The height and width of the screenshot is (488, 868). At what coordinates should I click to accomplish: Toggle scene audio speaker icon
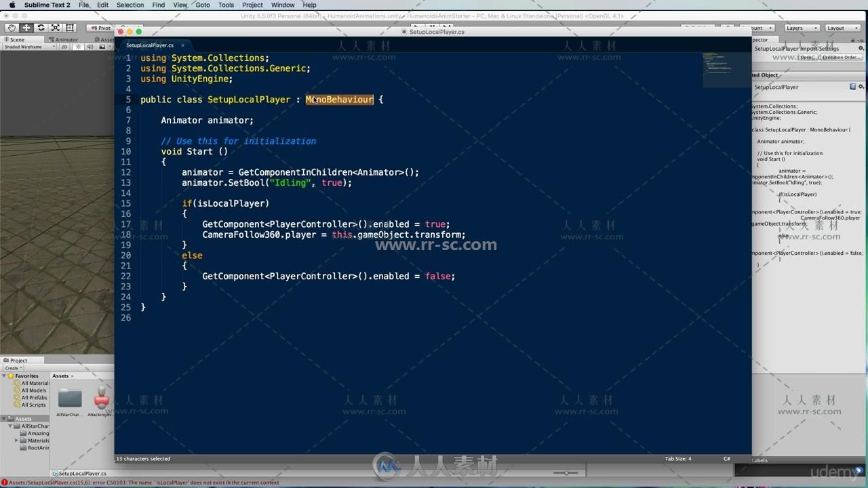coord(90,47)
